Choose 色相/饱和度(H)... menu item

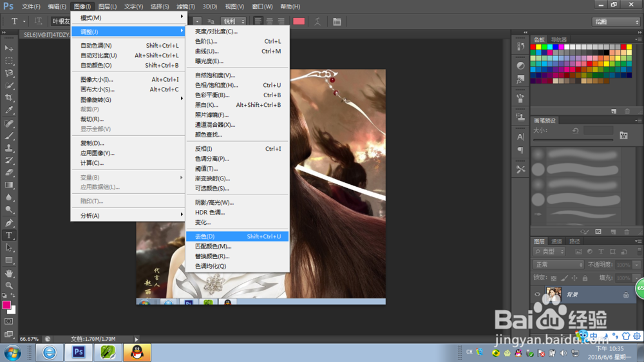coord(238,85)
